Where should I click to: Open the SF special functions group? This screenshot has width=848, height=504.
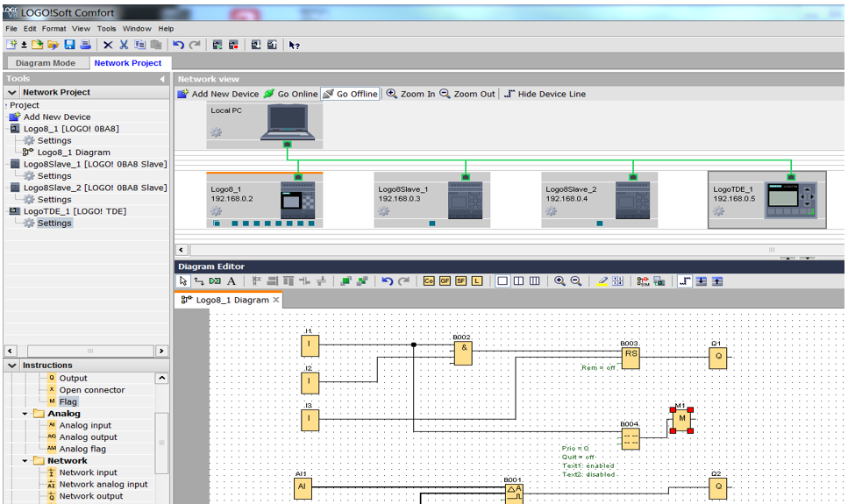click(x=460, y=280)
